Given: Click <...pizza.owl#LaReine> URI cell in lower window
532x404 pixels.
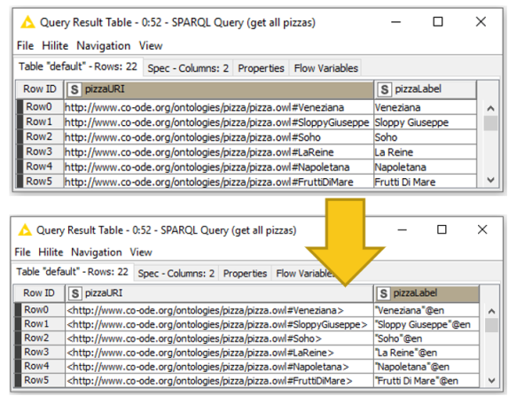Looking at the screenshot, I should coord(219,353).
